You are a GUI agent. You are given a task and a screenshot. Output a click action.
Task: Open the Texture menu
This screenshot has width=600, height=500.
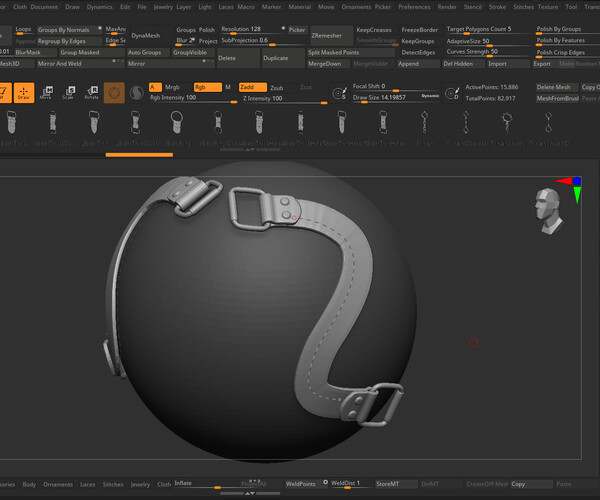click(x=548, y=7)
